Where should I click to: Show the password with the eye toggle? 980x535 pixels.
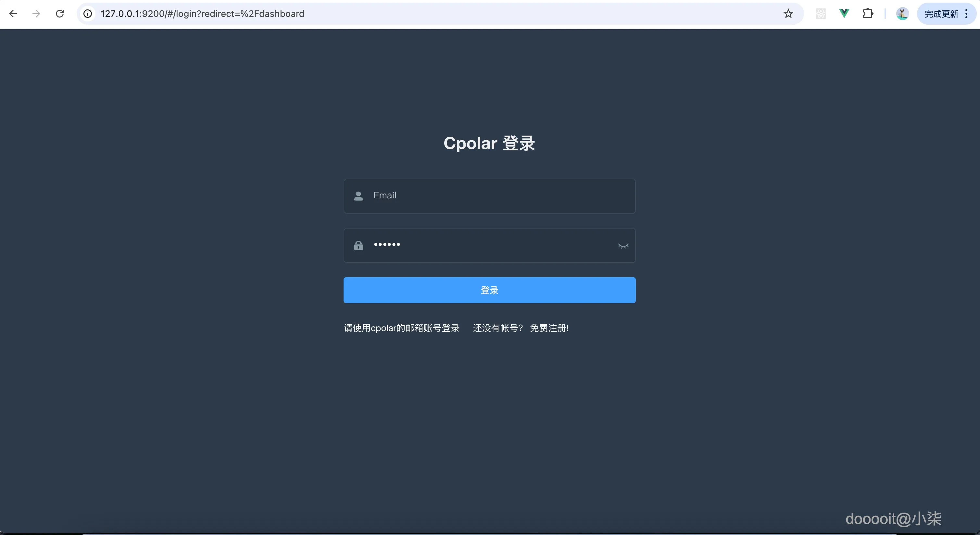tap(623, 245)
